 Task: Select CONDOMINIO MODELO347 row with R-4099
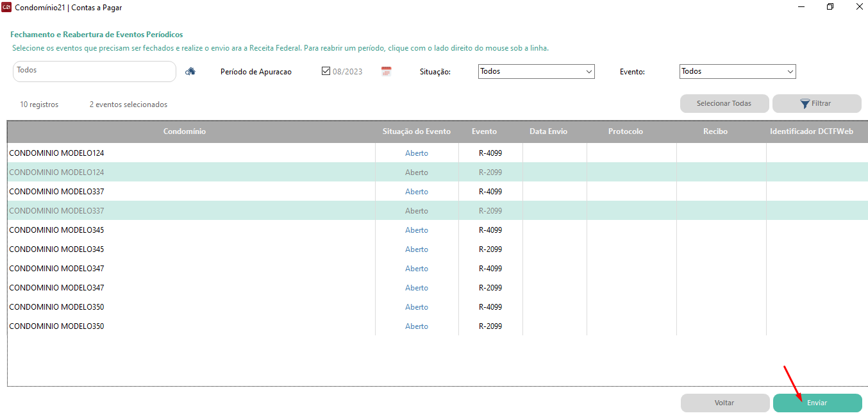point(437,269)
